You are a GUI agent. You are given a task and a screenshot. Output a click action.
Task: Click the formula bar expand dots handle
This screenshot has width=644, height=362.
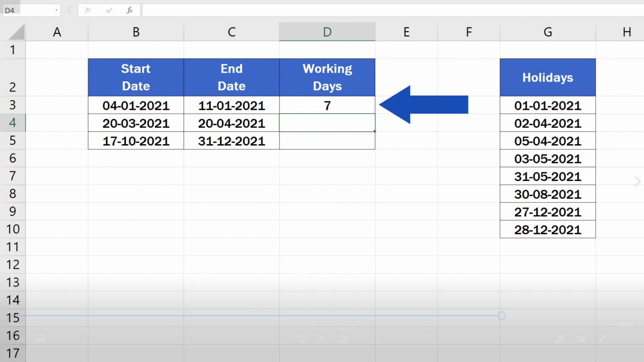pos(69,10)
